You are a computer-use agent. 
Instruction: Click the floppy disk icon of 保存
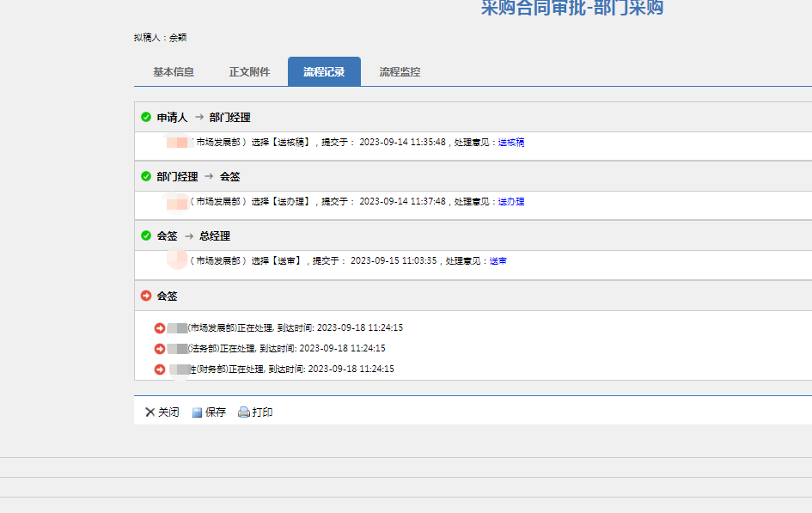(197, 412)
